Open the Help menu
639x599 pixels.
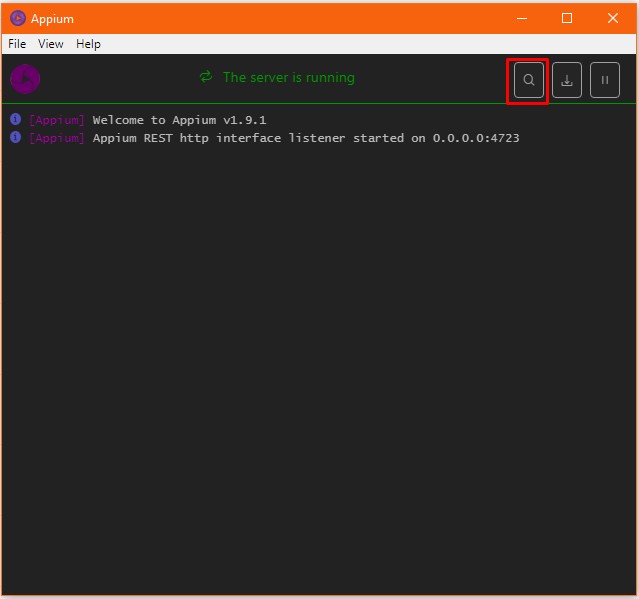pyautogui.click(x=88, y=44)
